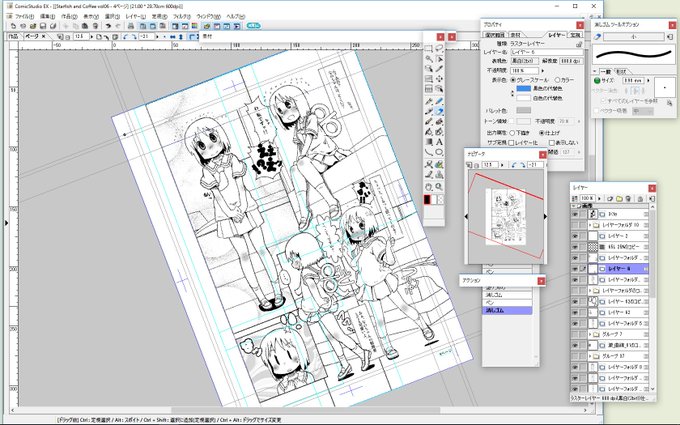
Task: Choose グレースケール display color radio
Action: [513, 80]
